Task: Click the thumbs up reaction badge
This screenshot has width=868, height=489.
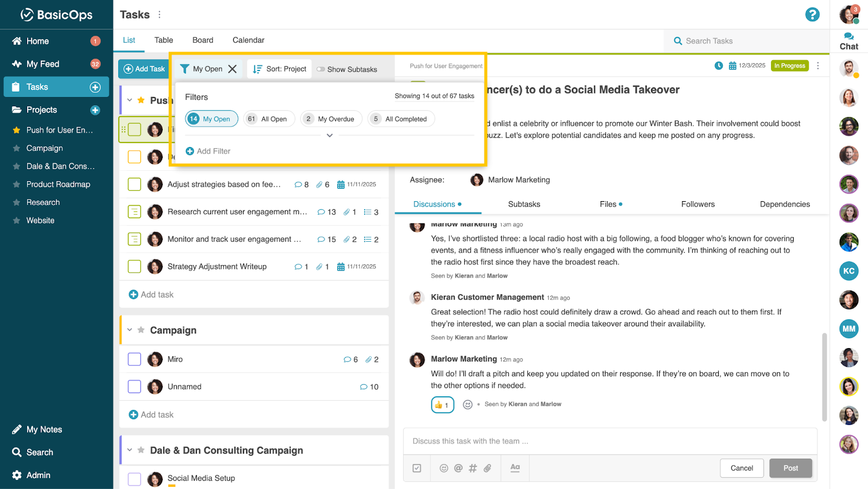Action: [x=442, y=405]
